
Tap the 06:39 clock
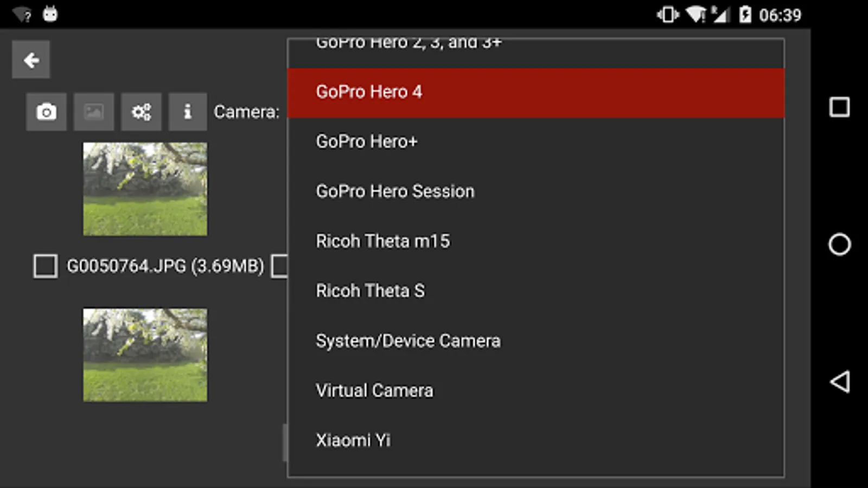[780, 15]
